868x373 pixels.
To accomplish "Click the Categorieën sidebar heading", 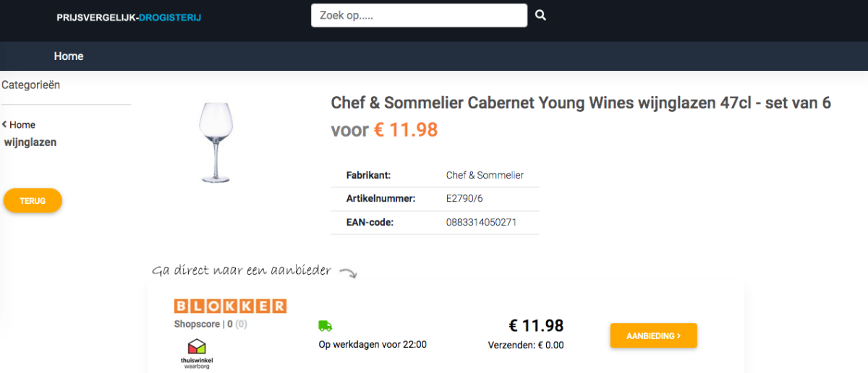I will point(30,85).
